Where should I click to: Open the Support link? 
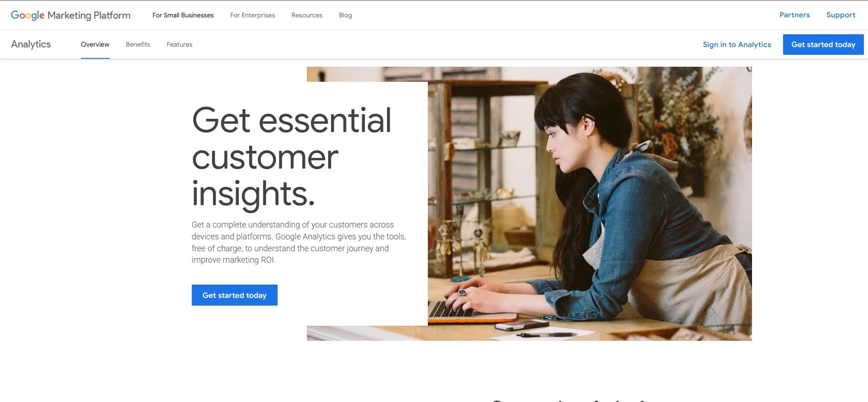(841, 15)
